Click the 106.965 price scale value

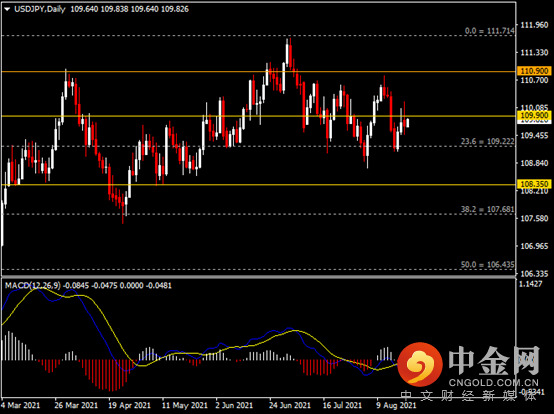point(534,246)
